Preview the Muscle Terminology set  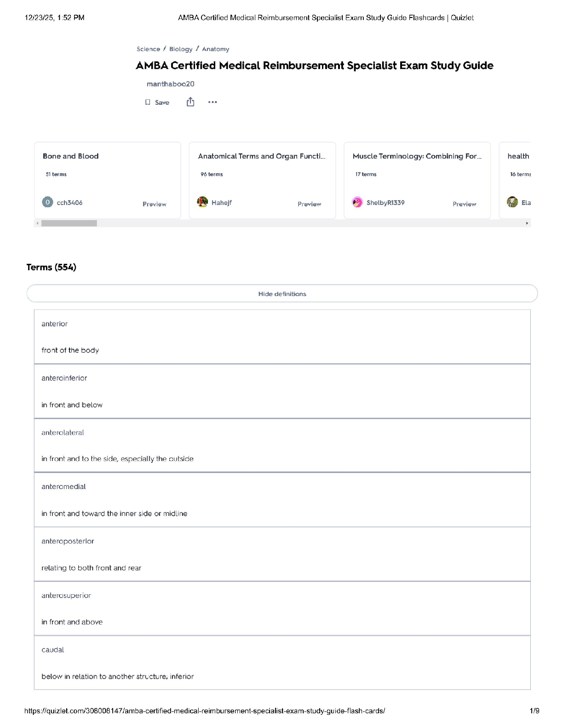pos(464,204)
